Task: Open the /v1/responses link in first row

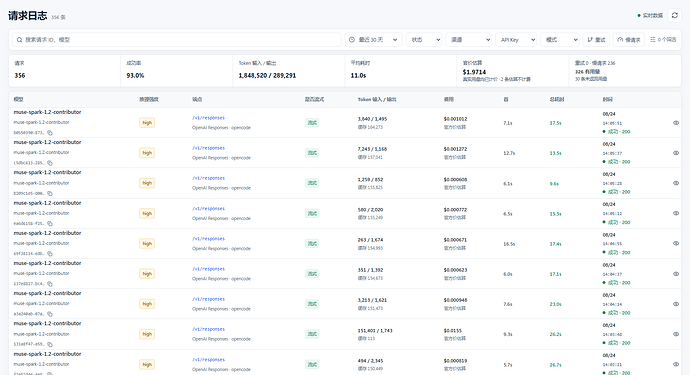Action: click(209, 118)
